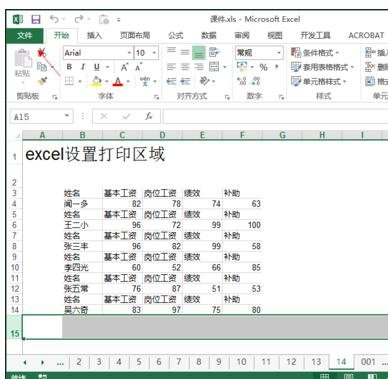Switch to the 公式 ribbon tab
Screen dimensions: 388x379
(x=176, y=36)
